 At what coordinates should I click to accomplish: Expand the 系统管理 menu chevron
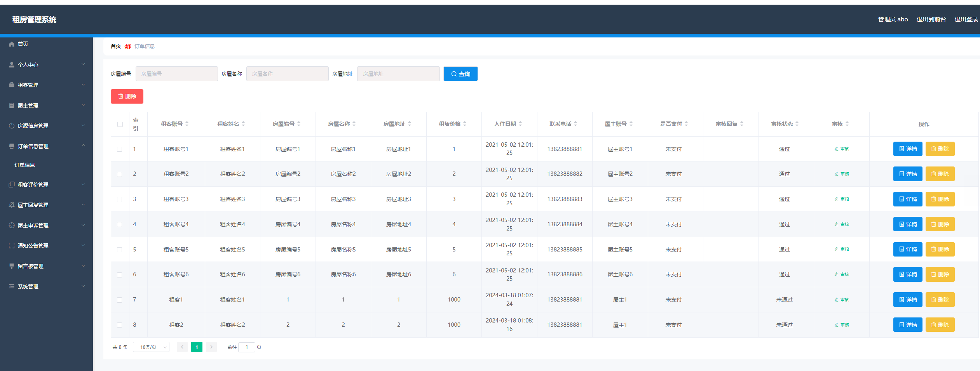pos(83,286)
